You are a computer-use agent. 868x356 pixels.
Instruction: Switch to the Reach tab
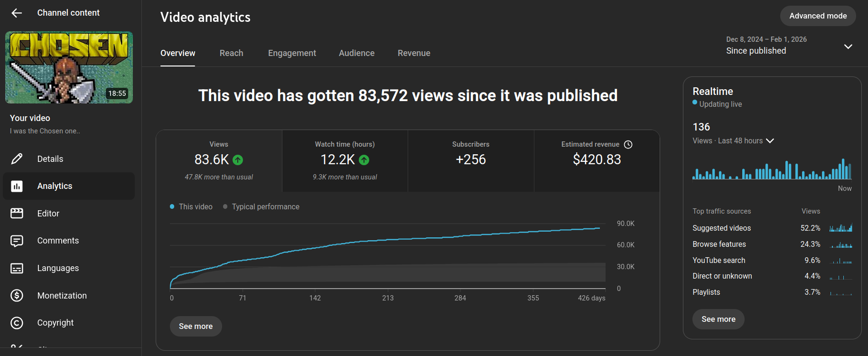point(231,53)
